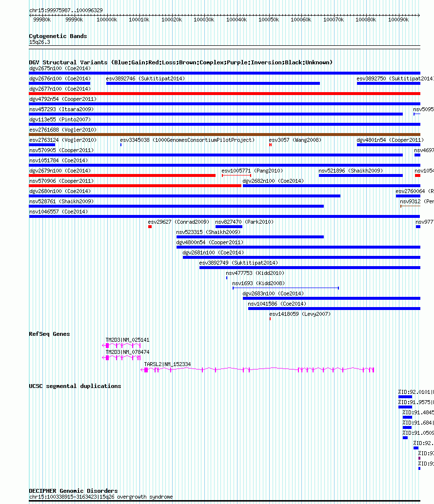Click nsv528761 (Shaikh2009) label
The height and width of the screenshot is (504, 434).
(x=61, y=201)
